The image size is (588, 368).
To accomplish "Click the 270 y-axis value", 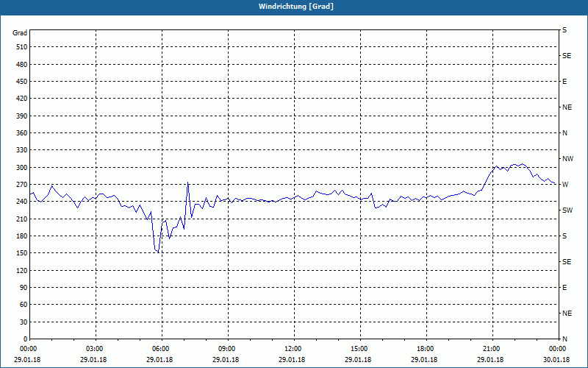I will click(22, 185).
